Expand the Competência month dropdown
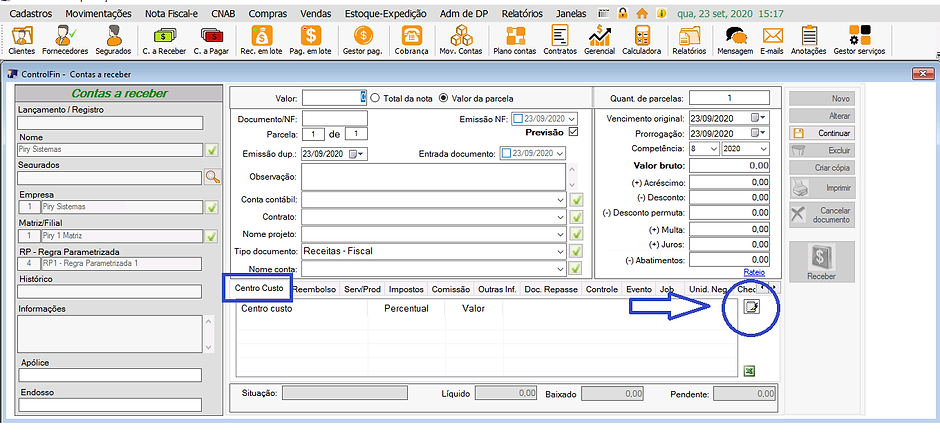 click(x=713, y=149)
